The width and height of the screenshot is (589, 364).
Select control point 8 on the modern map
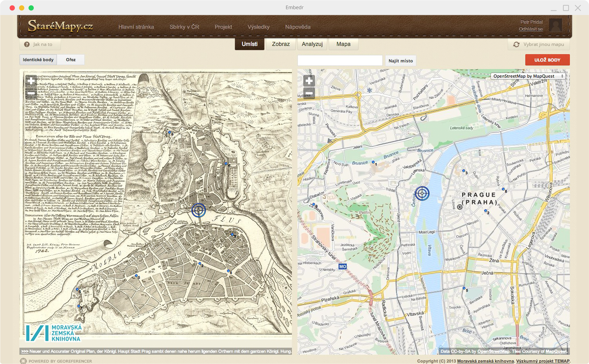point(503,189)
